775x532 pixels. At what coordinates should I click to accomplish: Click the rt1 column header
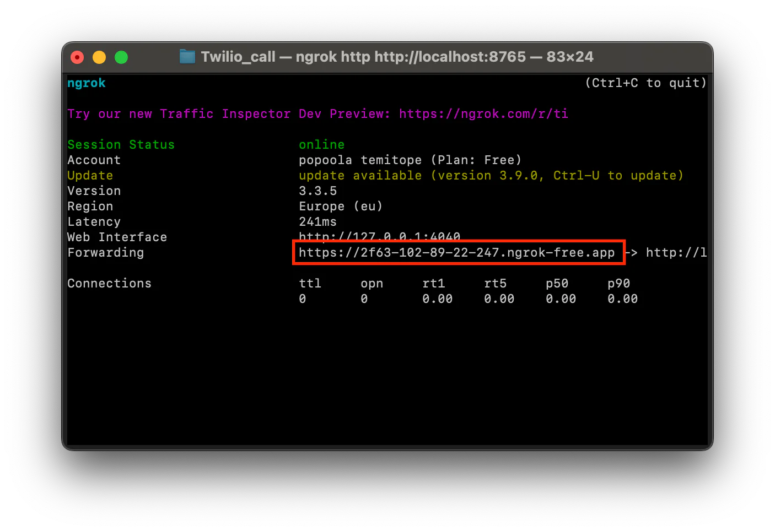click(434, 284)
